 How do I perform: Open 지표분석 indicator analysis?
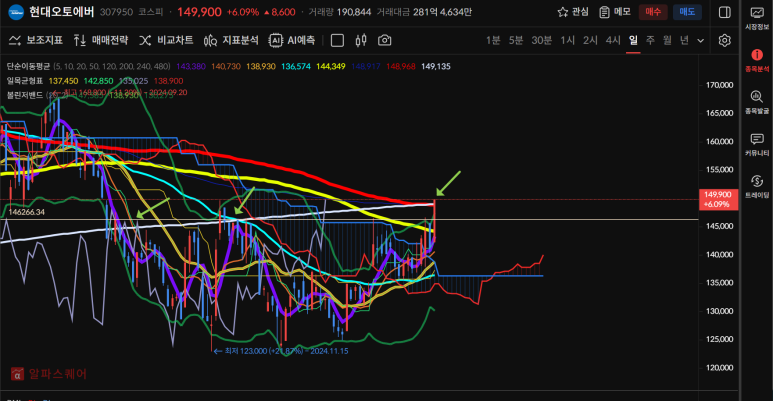tap(231, 40)
